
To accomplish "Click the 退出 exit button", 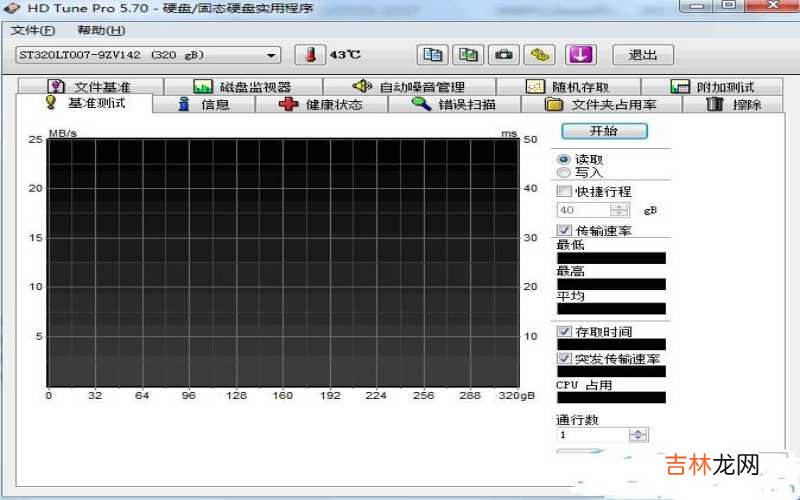I will (x=642, y=55).
